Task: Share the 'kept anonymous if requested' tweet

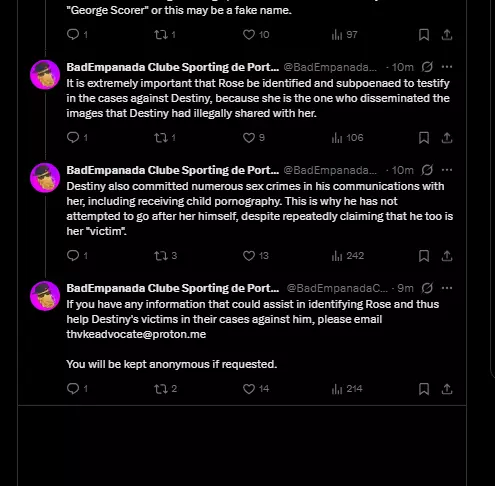Action: 447,389
